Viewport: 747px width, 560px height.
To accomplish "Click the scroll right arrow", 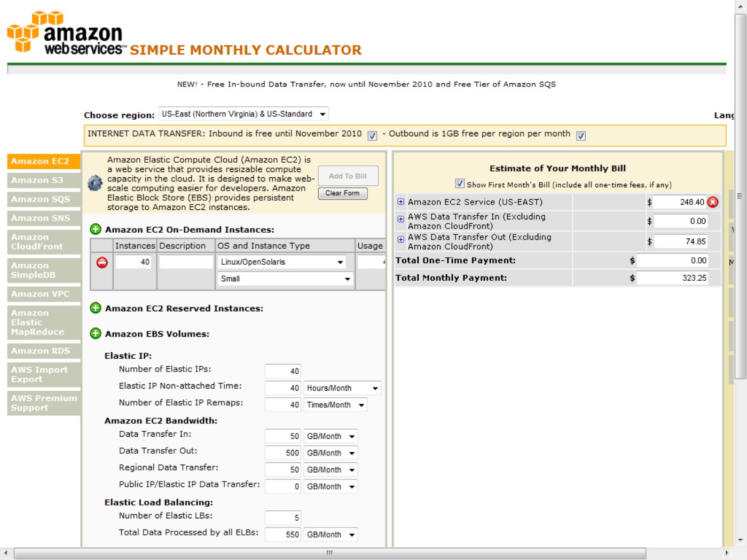I will [727, 553].
